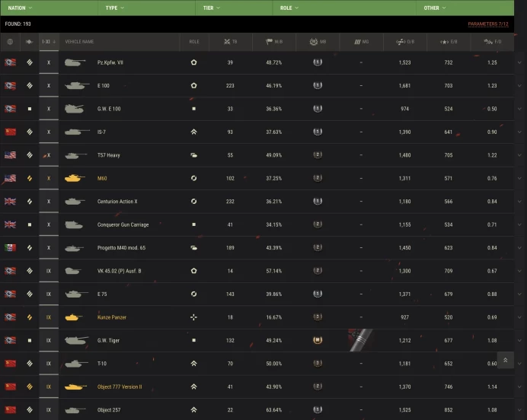Screen dimensions: 527x420
Task: Click the German flag in E 75 row
Action: point(10,294)
